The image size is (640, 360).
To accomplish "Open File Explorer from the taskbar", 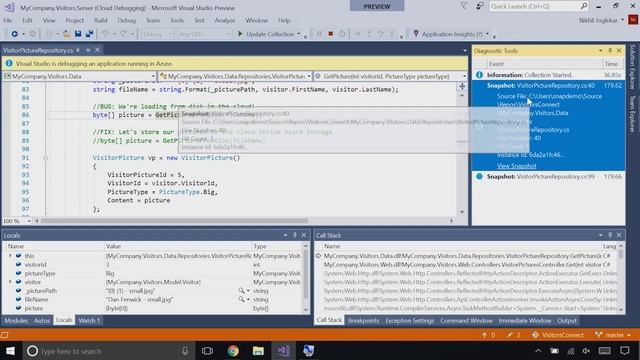I will coord(258,351).
